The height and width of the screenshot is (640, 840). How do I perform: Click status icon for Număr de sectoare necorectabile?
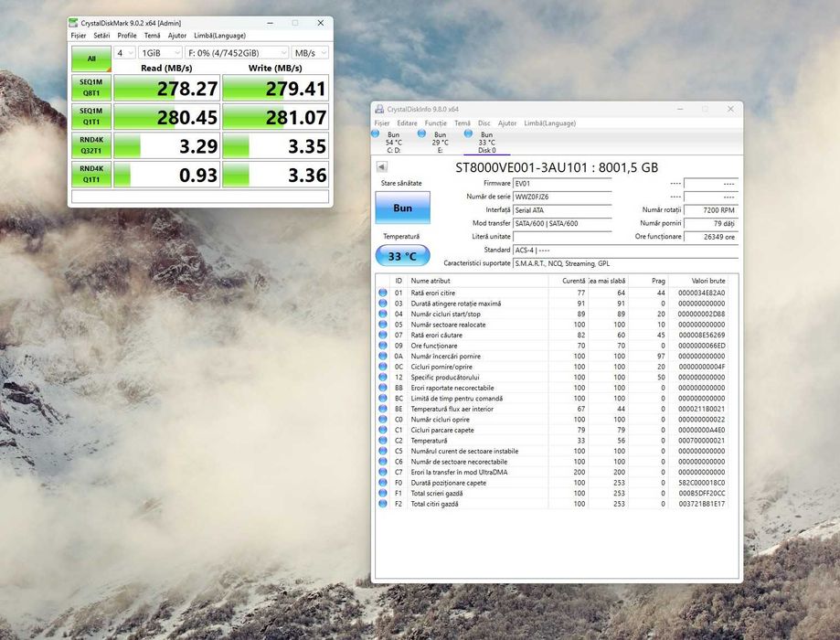pos(382,462)
